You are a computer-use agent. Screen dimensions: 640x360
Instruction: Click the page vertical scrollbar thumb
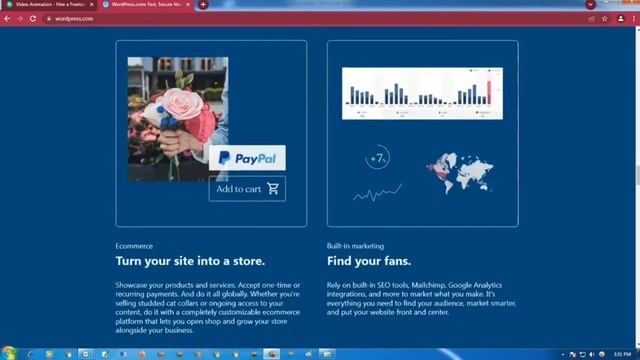pos(638,176)
